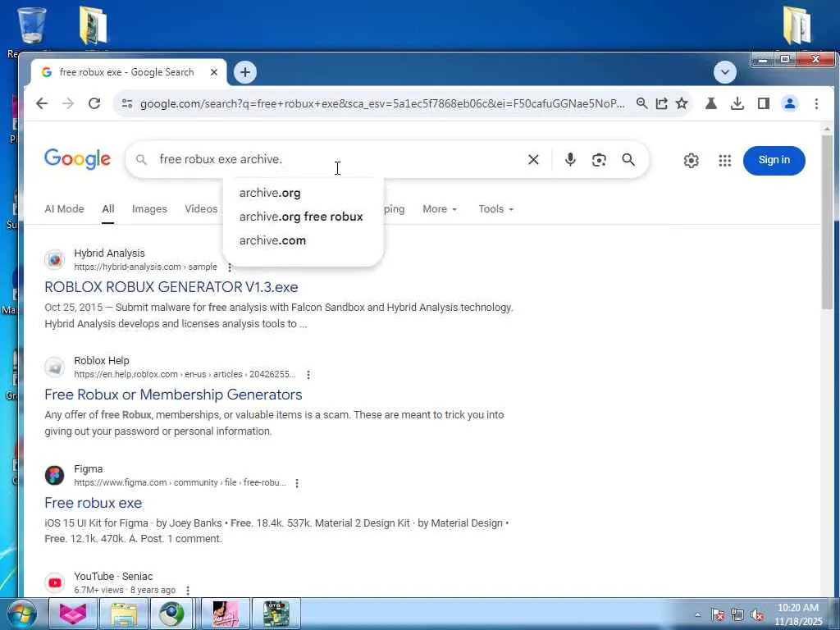Switch to AI Mode tab
The height and width of the screenshot is (630, 840).
point(64,209)
